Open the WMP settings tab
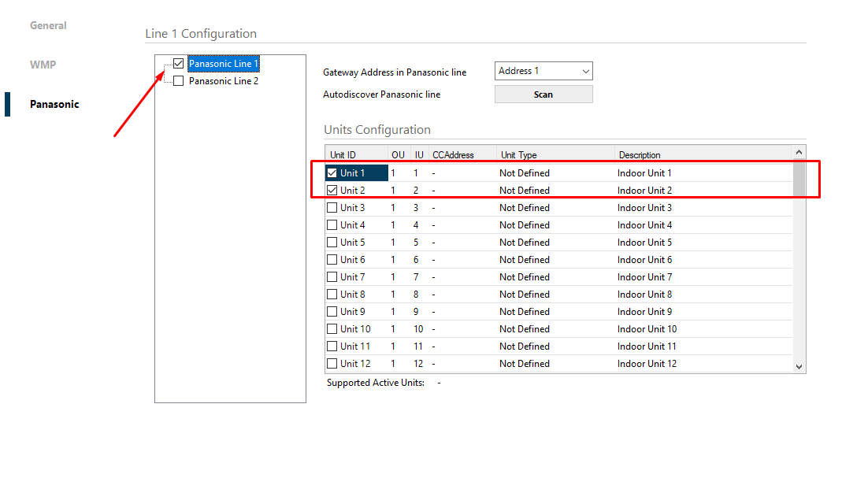Viewport: 868px width, 504px height. coord(43,65)
